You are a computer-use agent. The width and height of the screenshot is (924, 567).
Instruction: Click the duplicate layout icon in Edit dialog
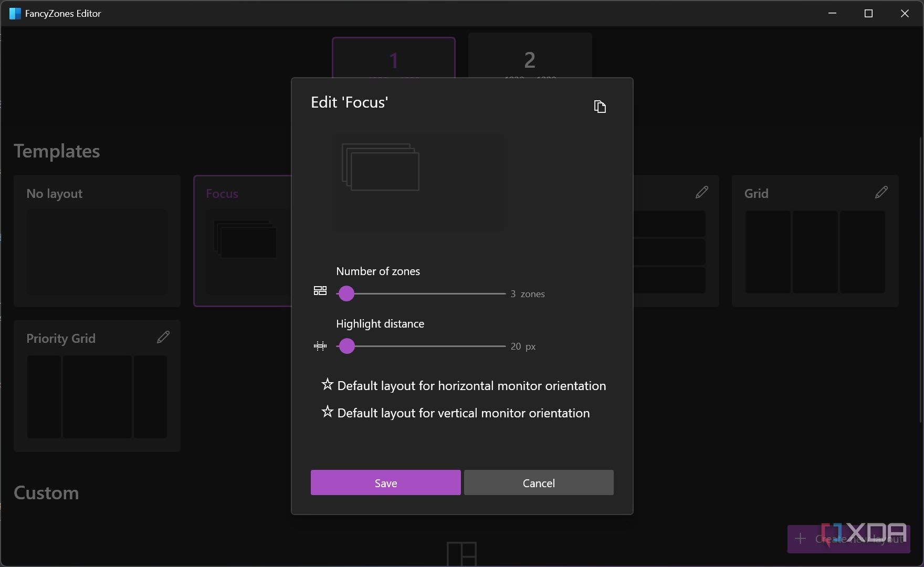point(600,107)
